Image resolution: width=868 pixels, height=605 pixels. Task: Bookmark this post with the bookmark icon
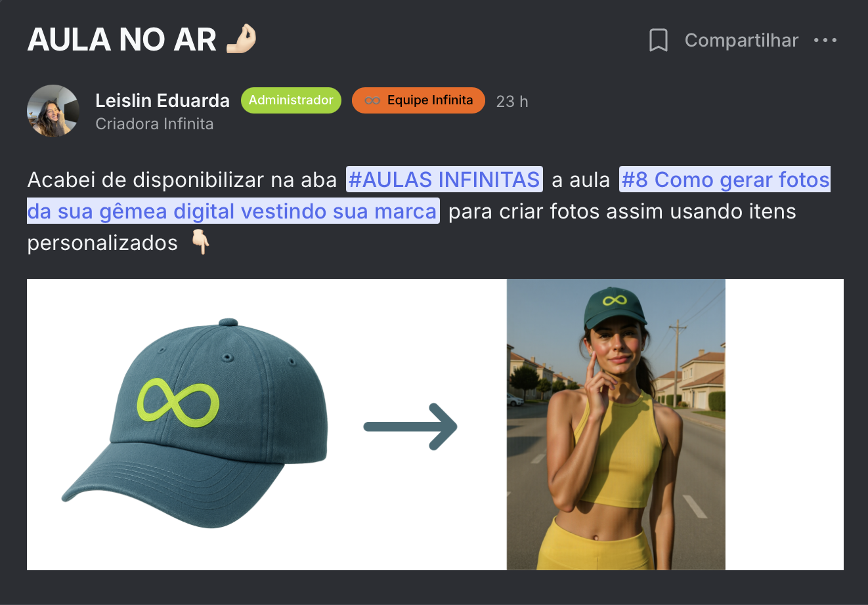click(658, 40)
